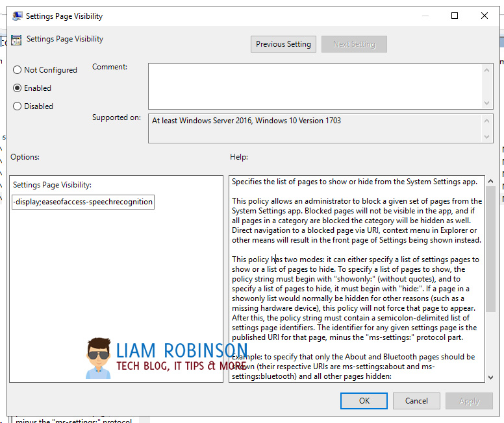Click inside the Comment text area
This screenshot has width=504, height=423.
315,86
